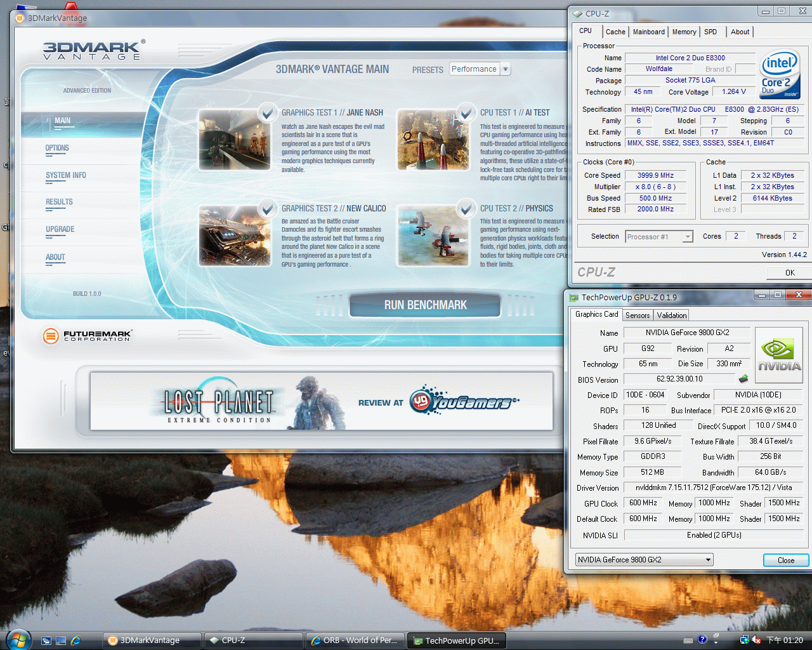Click Jane Nash test thumbnail
This screenshot has width=812, height=650.
pyautogui.click(x=235, y=140)
